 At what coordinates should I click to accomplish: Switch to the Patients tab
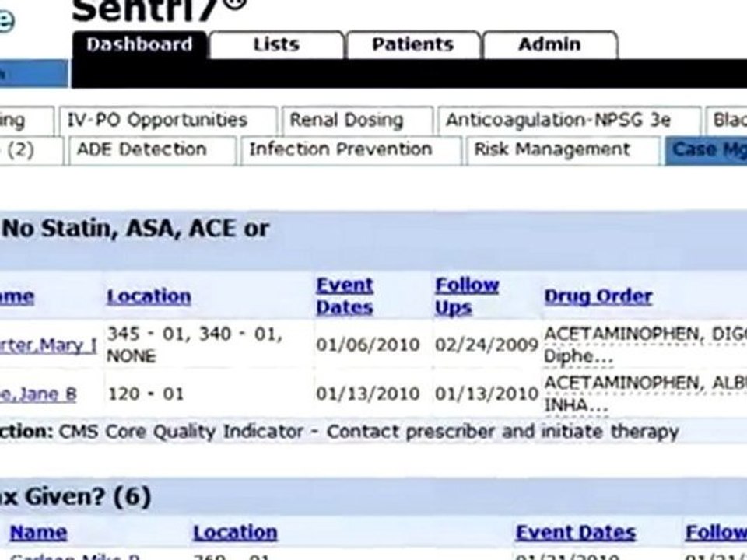413,45
